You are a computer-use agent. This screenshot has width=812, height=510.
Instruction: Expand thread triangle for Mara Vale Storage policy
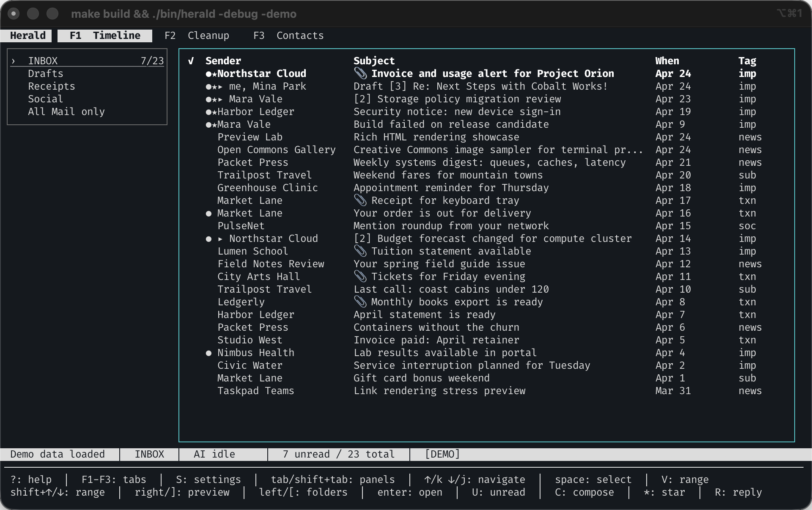tap(220, 99)
